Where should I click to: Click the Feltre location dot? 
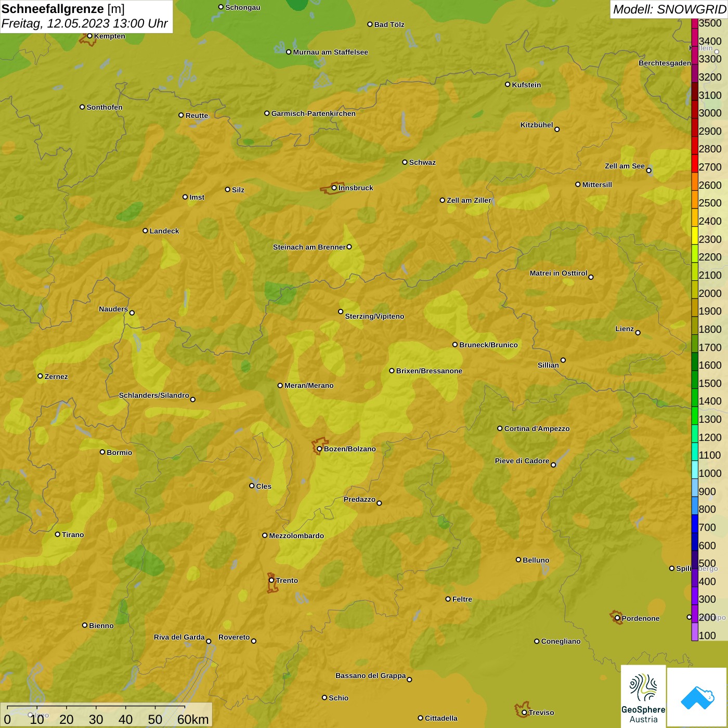tap(448, 599)
